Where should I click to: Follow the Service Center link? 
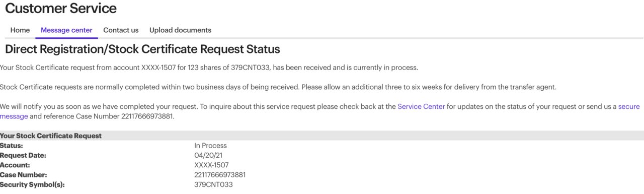(x=421, y=106)
